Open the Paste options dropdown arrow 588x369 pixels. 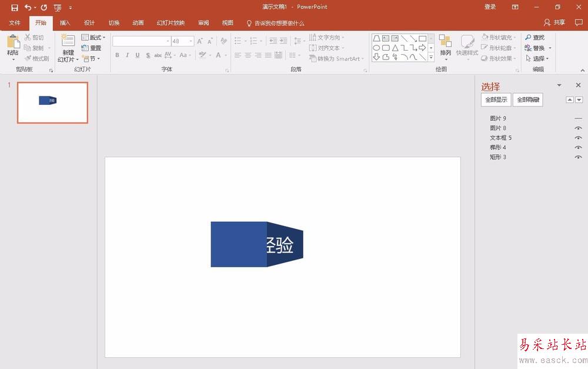pyautogui.click(x=13, y=59)
